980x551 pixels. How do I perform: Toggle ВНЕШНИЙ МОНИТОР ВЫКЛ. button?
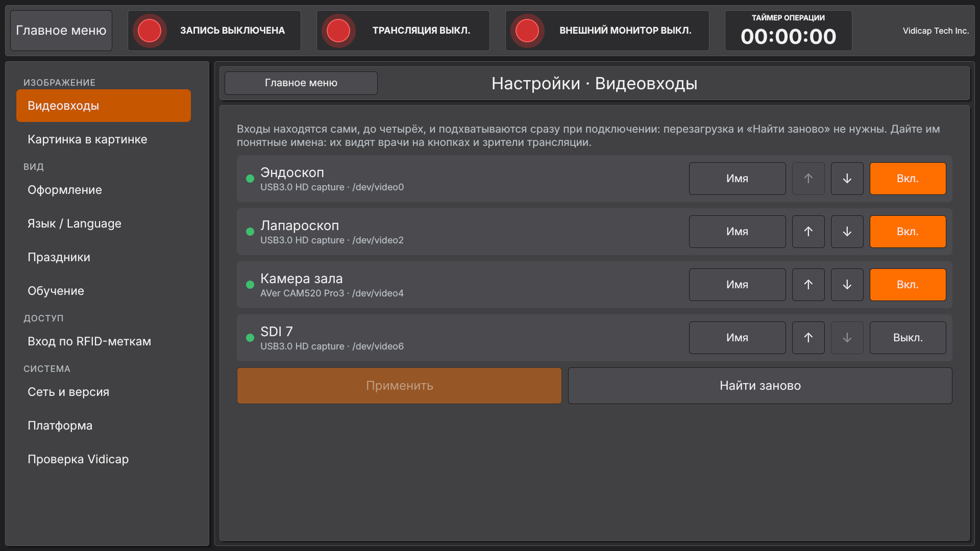(607, 31)
